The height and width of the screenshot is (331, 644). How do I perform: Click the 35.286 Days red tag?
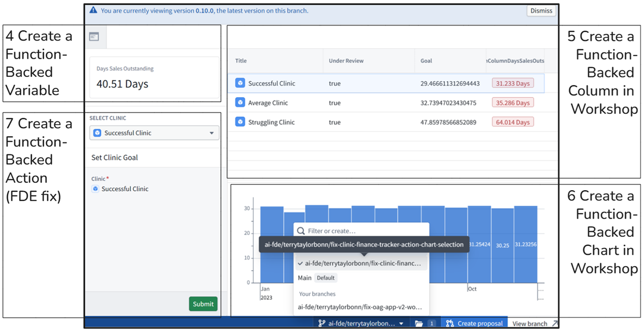[513, 103]
